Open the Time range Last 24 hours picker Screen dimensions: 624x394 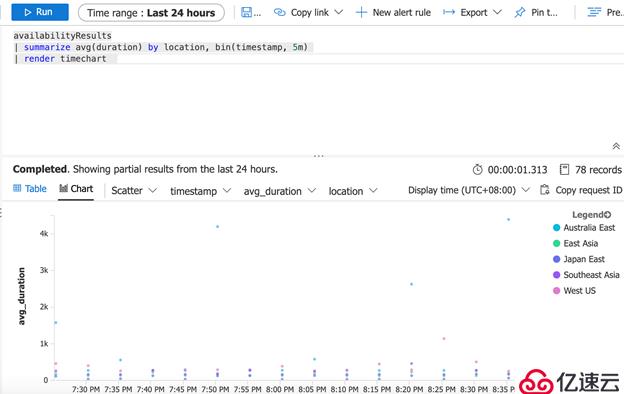(151, 13)
